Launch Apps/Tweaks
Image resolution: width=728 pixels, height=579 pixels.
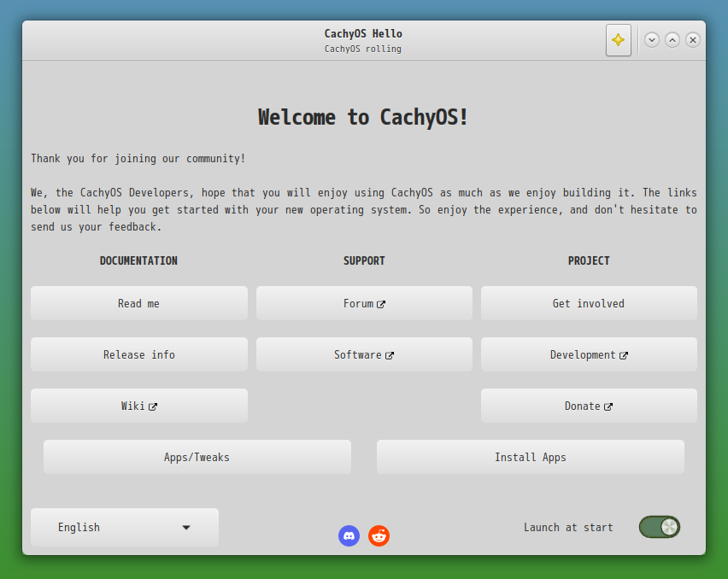(x=197, y=457)
